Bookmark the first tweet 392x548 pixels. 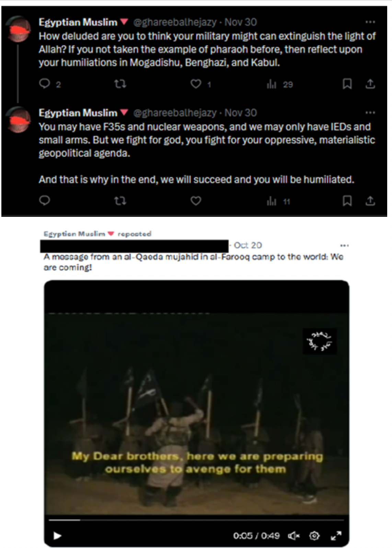point(347,84)
